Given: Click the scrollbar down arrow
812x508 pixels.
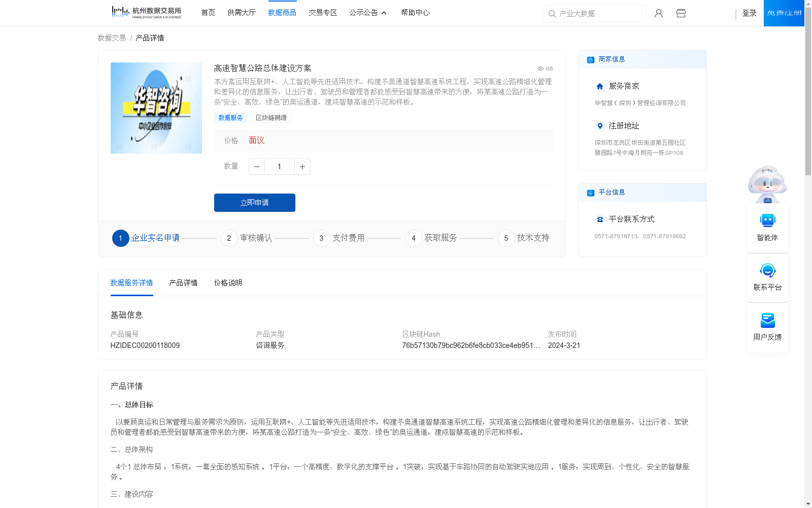Looking at the screenshot, I should click(x=808, y=504).
